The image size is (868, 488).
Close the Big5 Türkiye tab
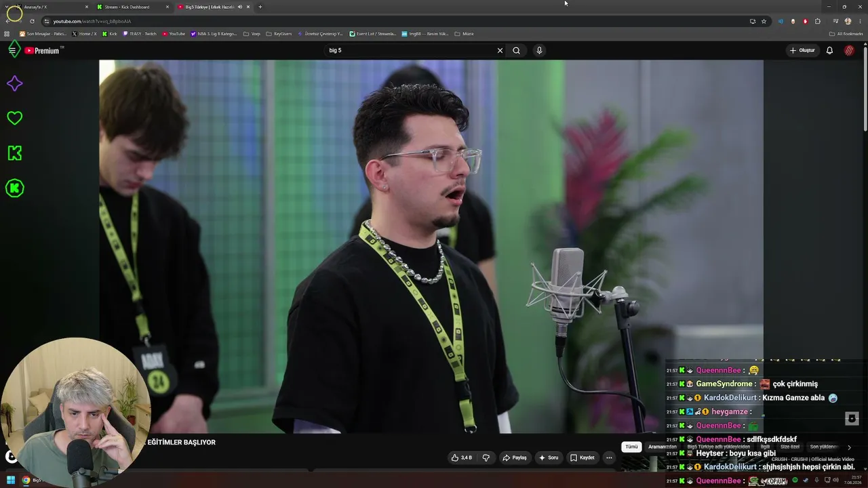(248, 7)
